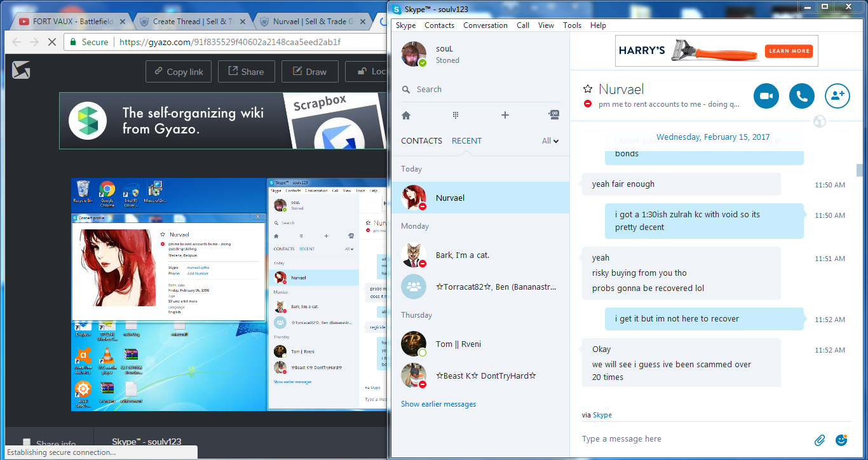The width and height of the screenshot is (868, 460).
Task: Click the Secure padlock in Chrome's address bar
Action: click(74, 42)
